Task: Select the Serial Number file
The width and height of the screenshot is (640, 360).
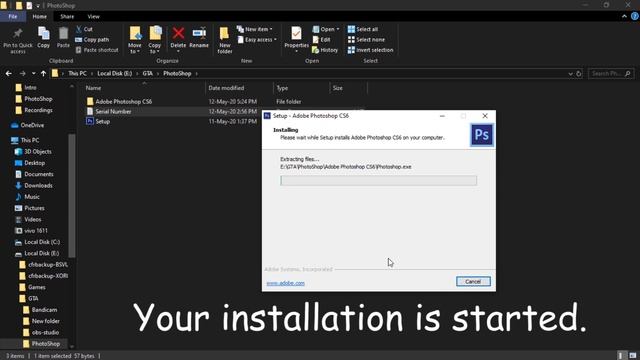Action: click(113, 111)
